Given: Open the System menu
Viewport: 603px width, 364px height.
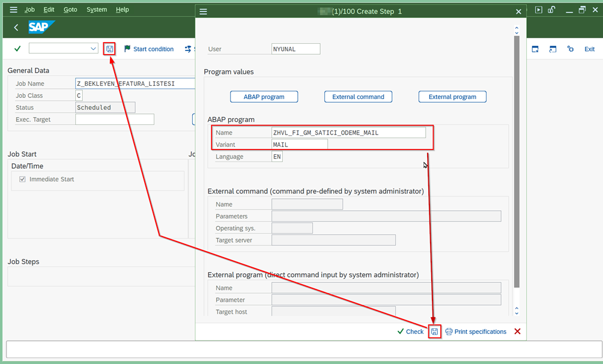Looking at the screenshot, I should point(97,10).
